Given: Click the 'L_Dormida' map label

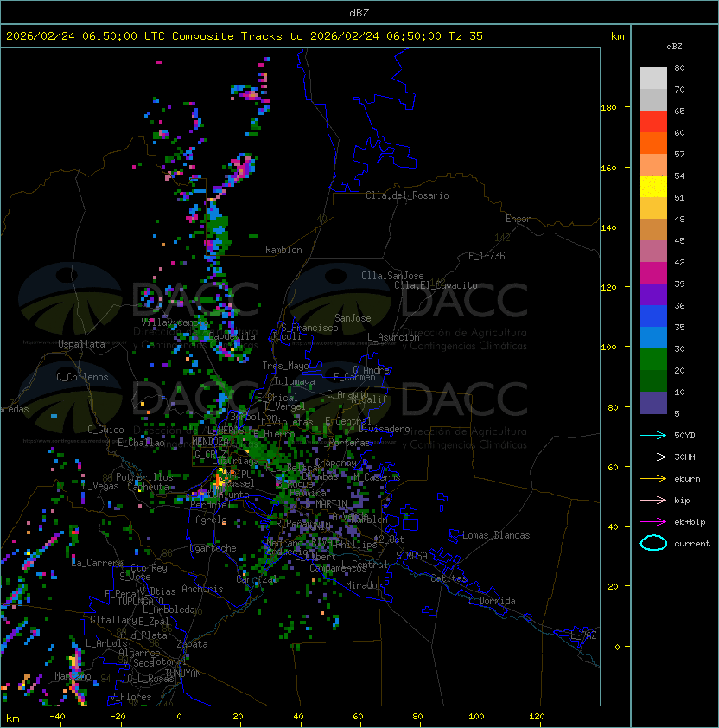Looking at the screenshot, I should point(492,601).
